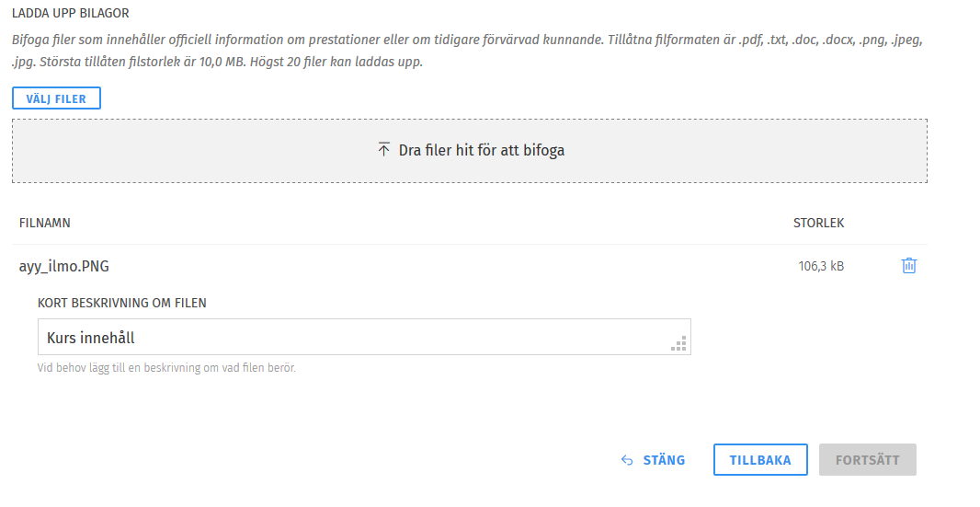Click the description field resize handle
This screenshot has width=980, height=507.
click(679, 345)
